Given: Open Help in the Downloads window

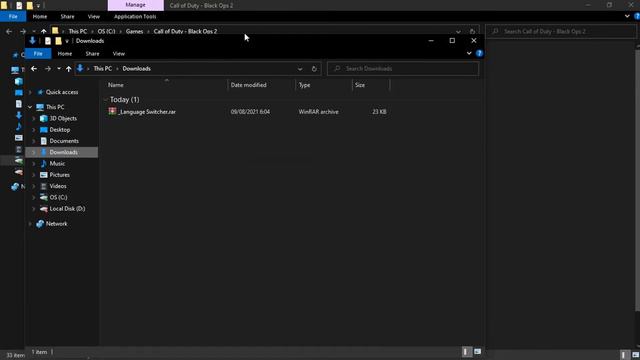Looking at the screenshot, I should [479, 53].
